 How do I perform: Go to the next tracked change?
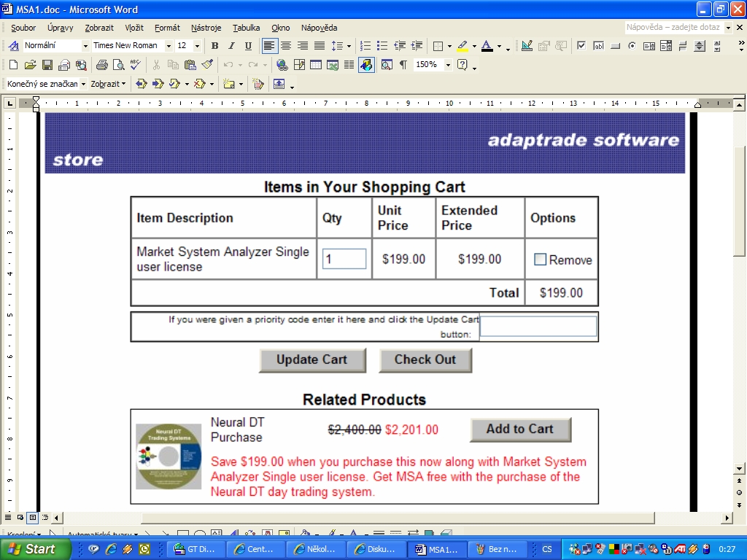[158, 84]
